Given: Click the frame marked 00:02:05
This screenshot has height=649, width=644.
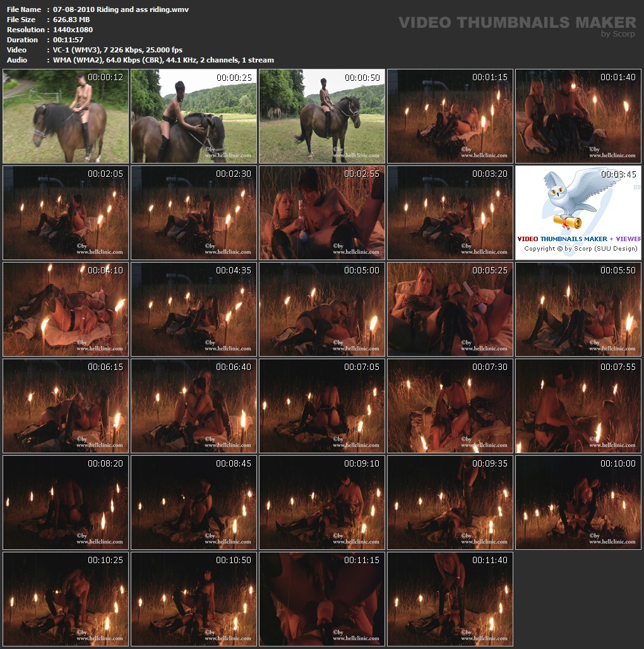Looking at the screenshot, I should point(66,213).
